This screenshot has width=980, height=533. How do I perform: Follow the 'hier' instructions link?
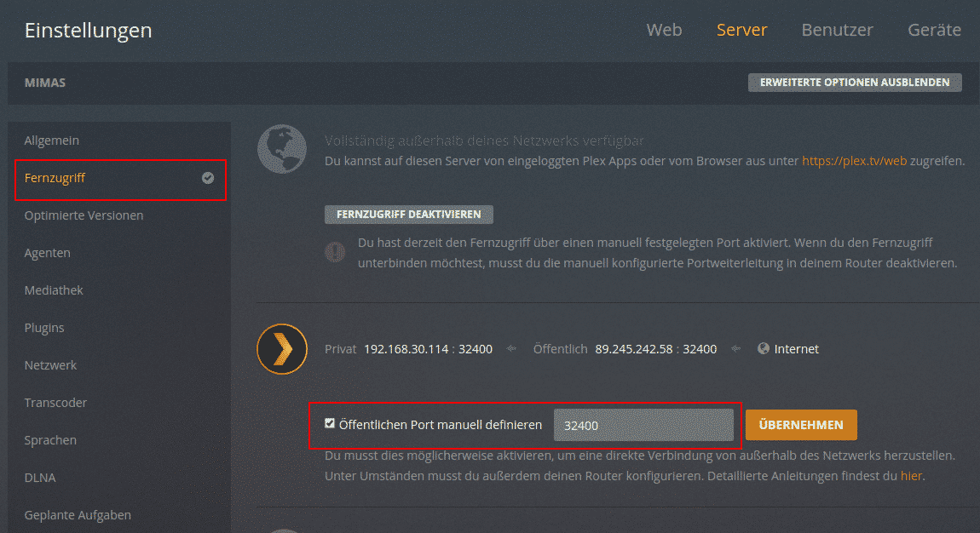click(911, 476)
